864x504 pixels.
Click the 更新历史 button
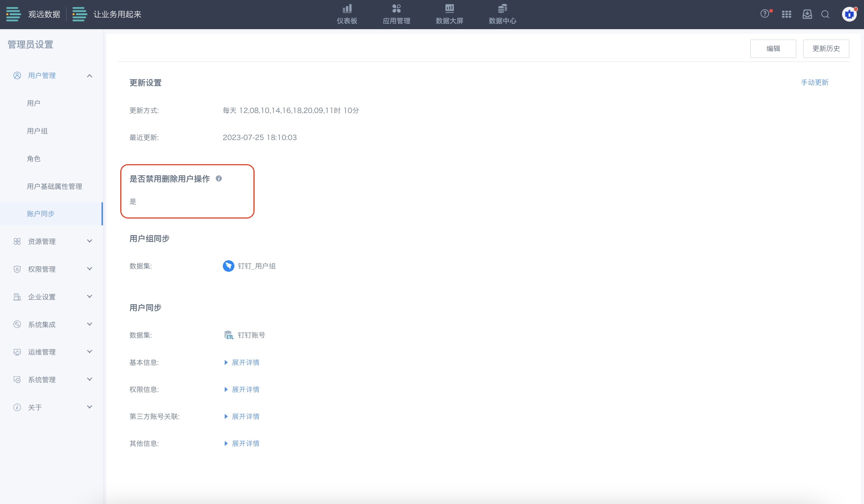coord(826,49)
